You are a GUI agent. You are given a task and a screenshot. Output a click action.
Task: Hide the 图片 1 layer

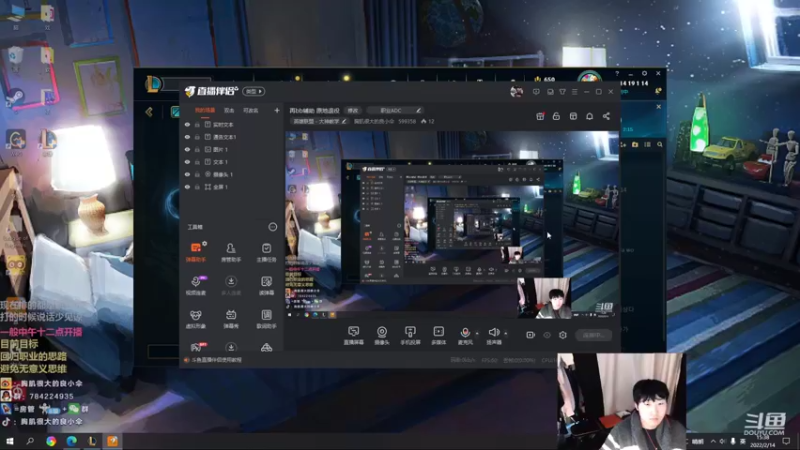point(187,149)
